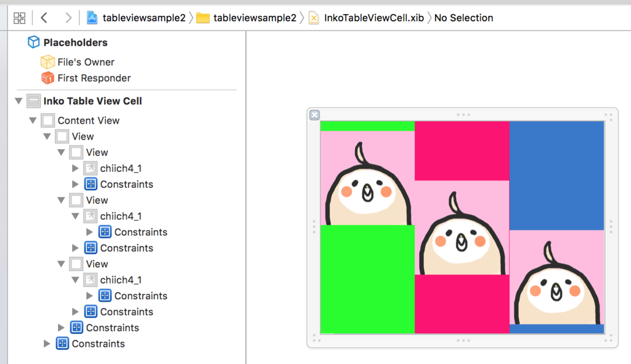Click the yellow folder icon in breadcrumb
The height and width of the screenshot is (364, 631).
[203, 18]
